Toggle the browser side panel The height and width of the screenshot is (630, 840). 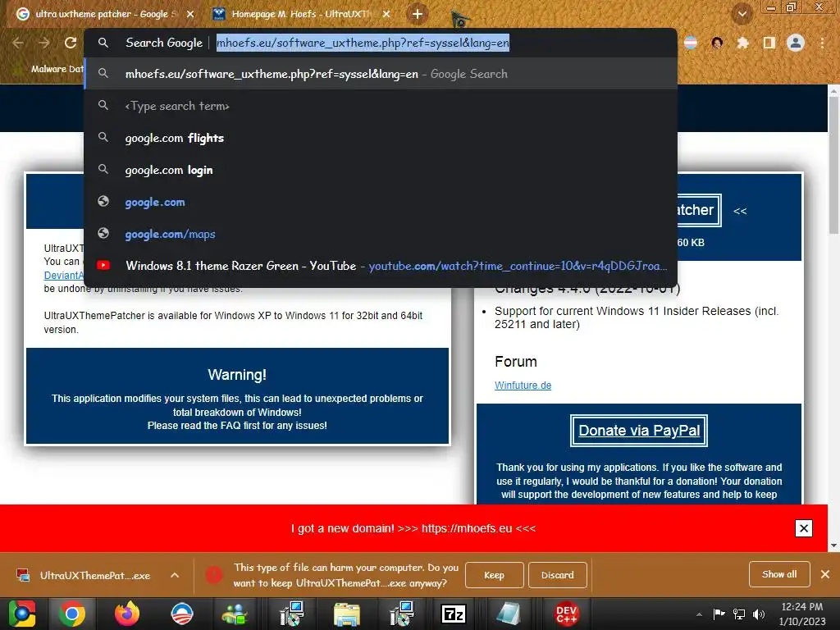point(769,43)
